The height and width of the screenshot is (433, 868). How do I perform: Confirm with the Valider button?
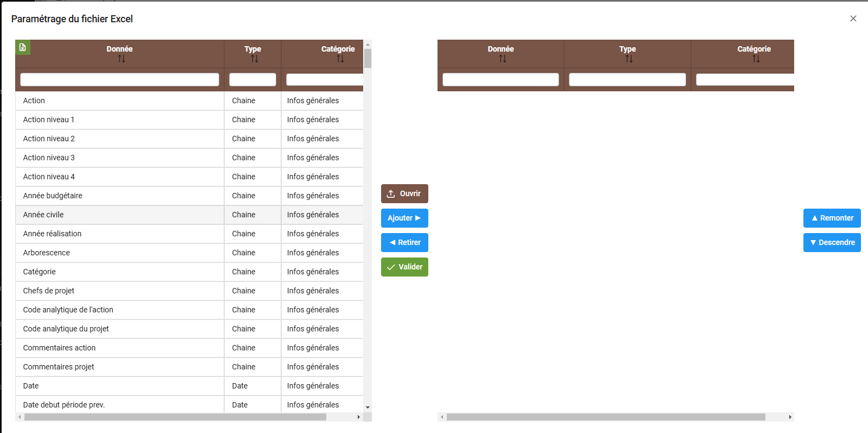click(404, 267)
